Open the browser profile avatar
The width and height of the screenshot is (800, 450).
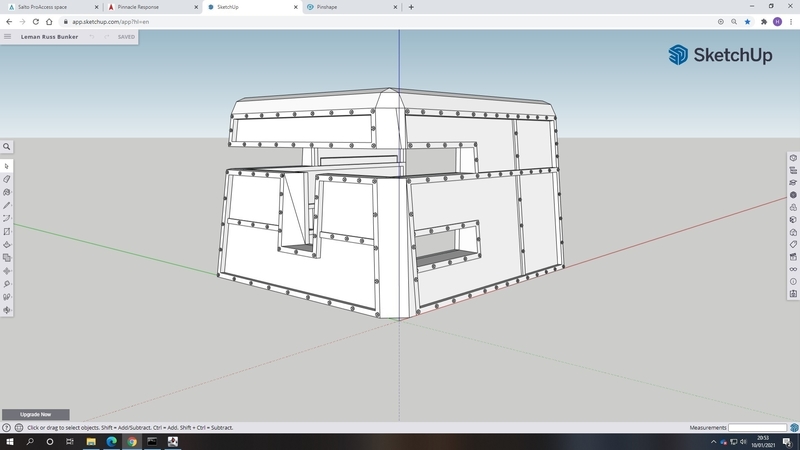click(778, 22)
